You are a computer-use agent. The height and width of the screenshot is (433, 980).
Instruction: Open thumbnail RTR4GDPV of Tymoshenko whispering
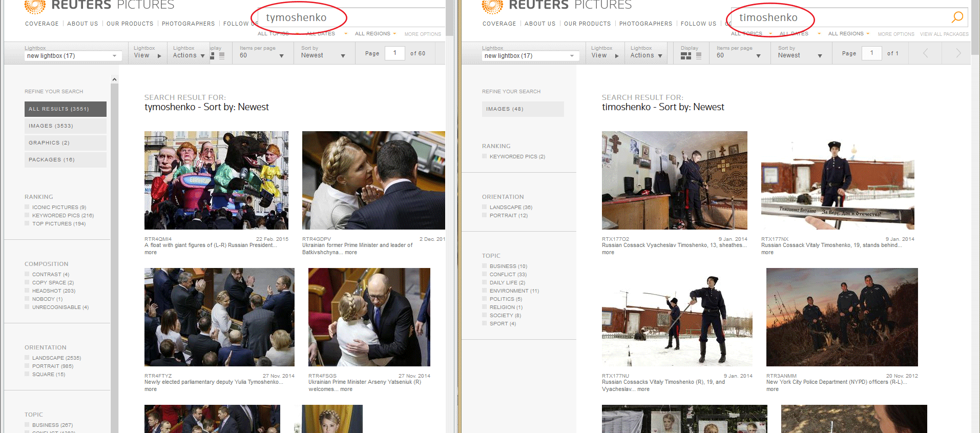point(373,180)
